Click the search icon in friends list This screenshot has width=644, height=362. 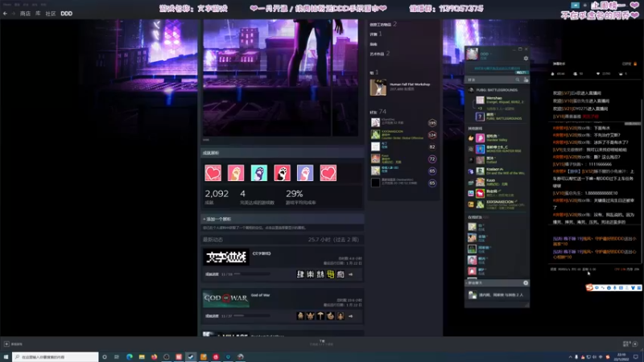click(x=518, y=80)
